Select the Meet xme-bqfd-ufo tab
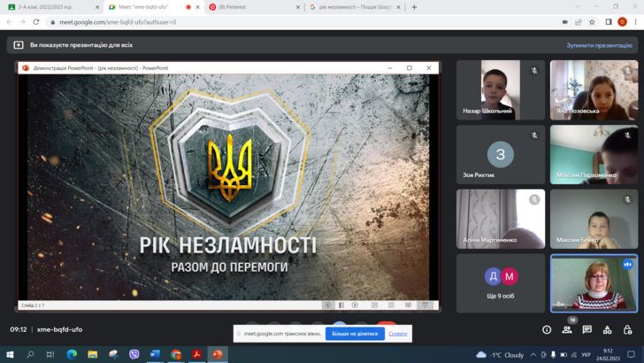Image resolution: width=644 pixels, height=363 pixels. [154, 7]
